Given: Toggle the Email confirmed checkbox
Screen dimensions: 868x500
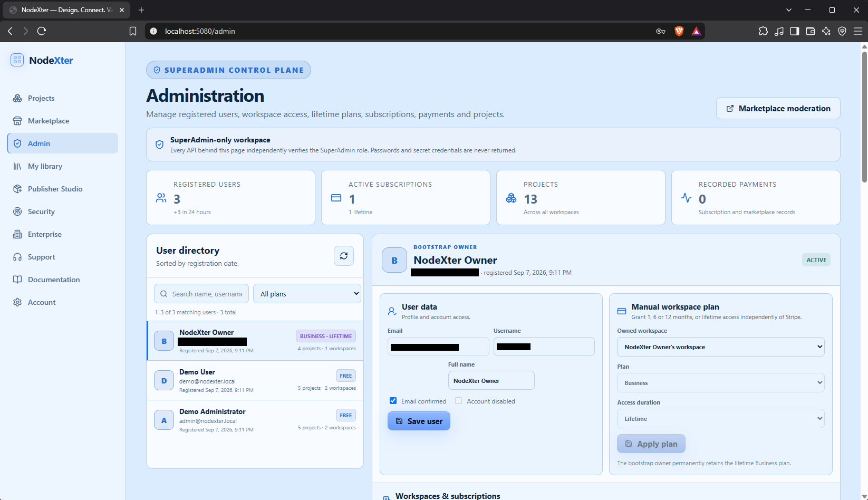Looking at the screenshot, I should 393,401.
